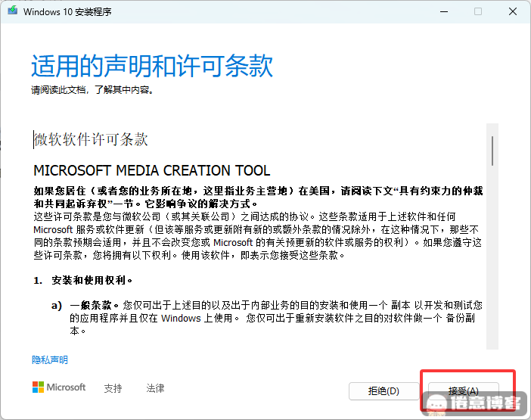
Task: Close the Windows 10 安装程序 window
Action: [x=512, y=12]
